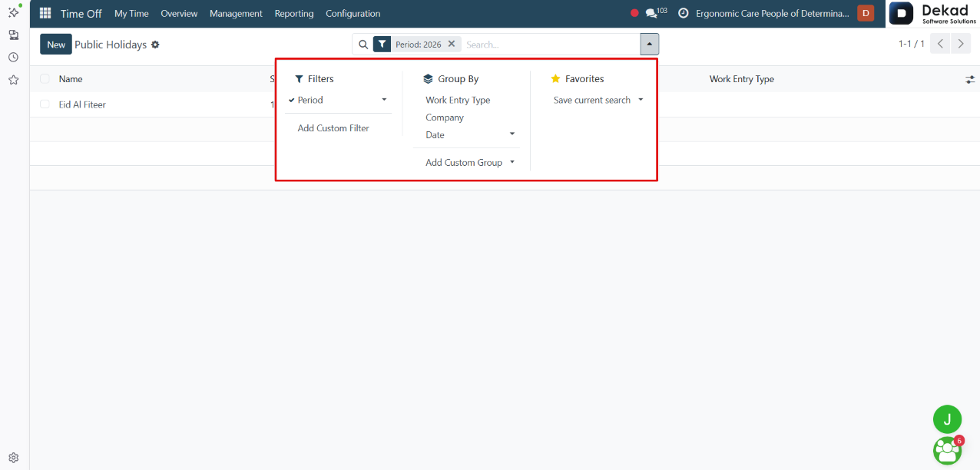The image size is (980, 470).
Task: Collapse the search options dropdown toggle
Action: pyautogui.click(x=649, y=45)
